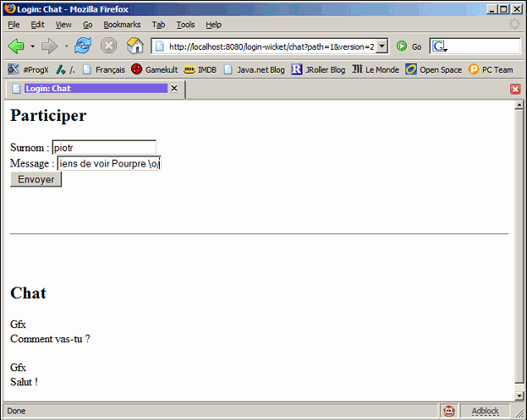Open the Gamekult bookmark
Image resolution: width=527 pixels, height=420 pixels.
point(155,69)
